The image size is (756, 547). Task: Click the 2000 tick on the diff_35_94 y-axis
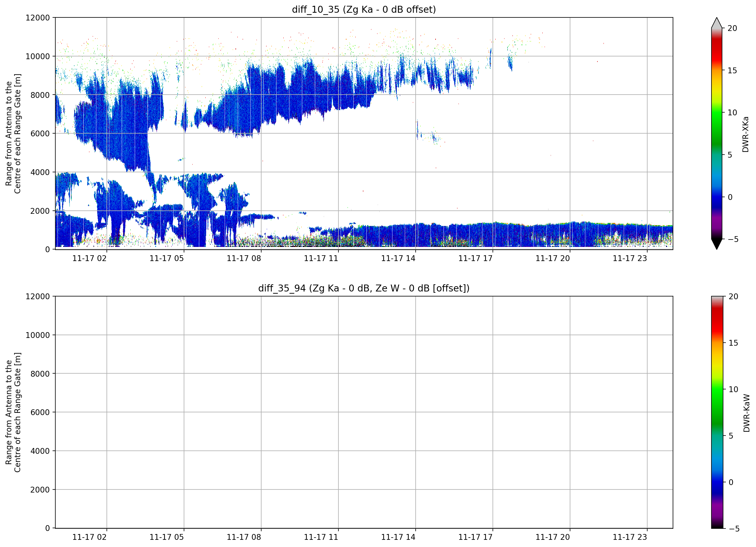[40, 490]
